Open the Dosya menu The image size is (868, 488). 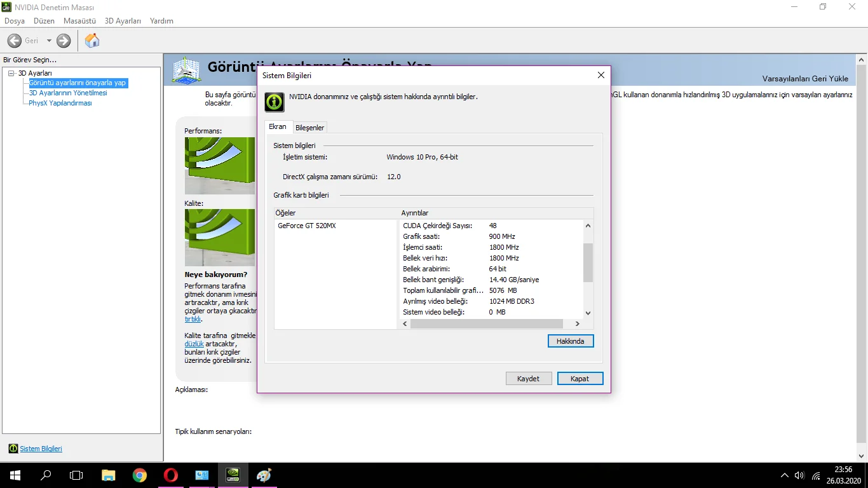pos(15,21)
